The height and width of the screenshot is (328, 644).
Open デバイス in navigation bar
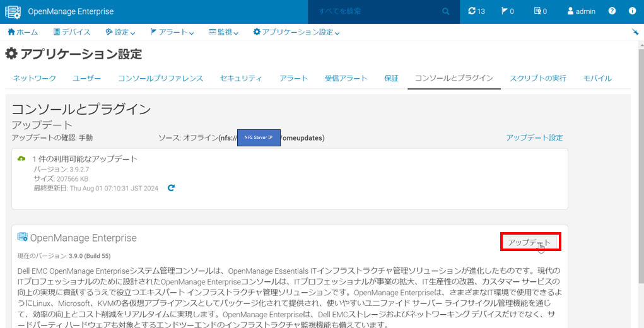72,32
